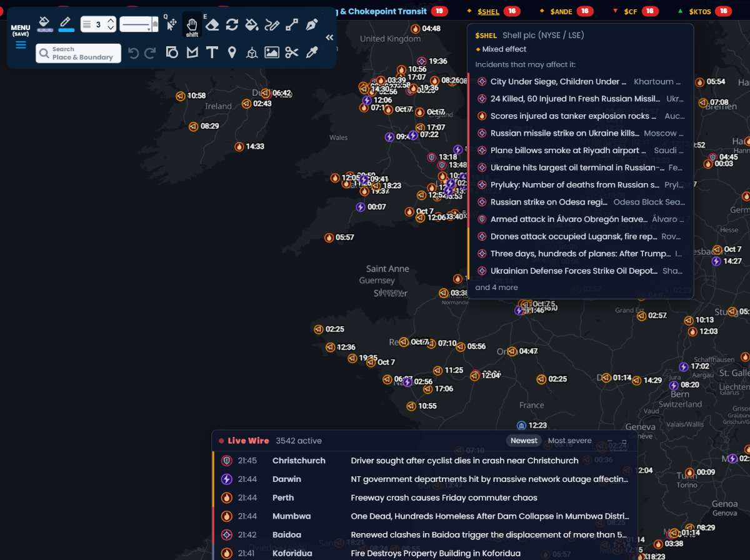Increase the stroke width stepper value
This screenshot has height=560, width=750.
111,21
